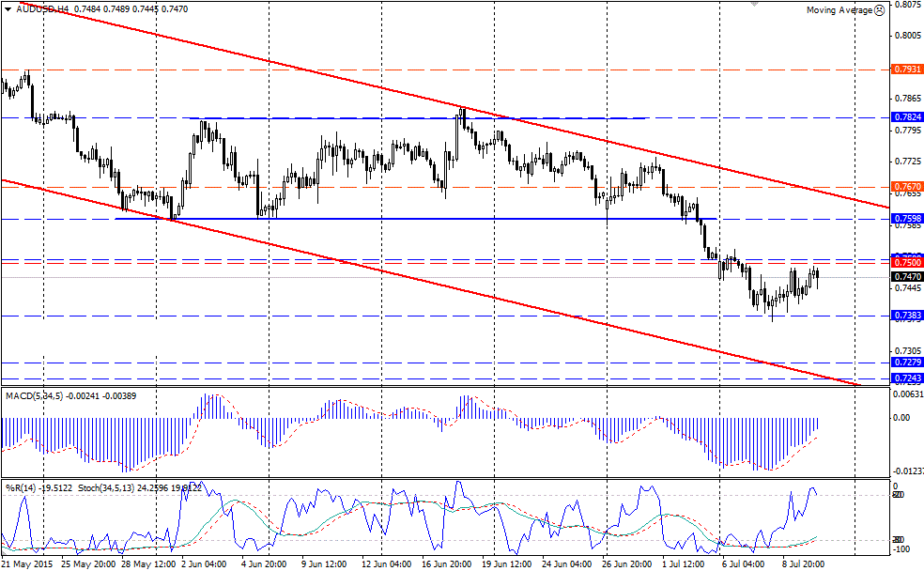Click the 16 Jun 20:00 date label
The width and height of the screenshot is (924, 571).
coord(448,564)
